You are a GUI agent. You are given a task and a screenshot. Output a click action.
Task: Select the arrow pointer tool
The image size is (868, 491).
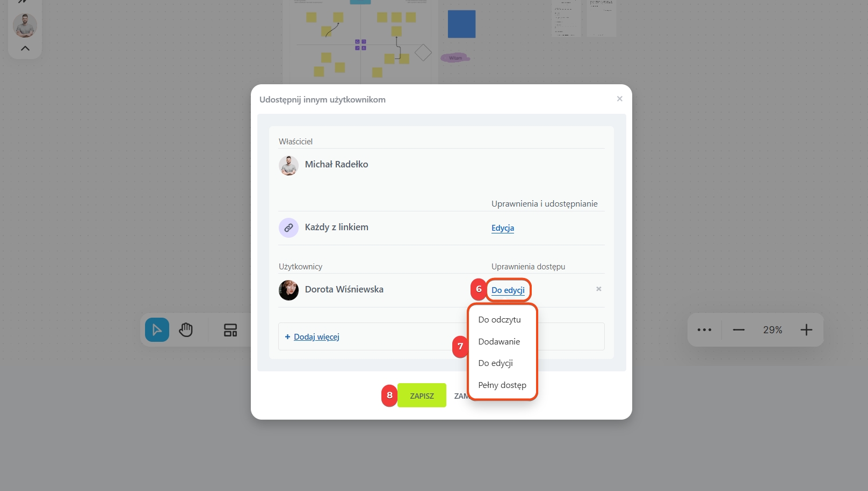click(x=157, y=329)
